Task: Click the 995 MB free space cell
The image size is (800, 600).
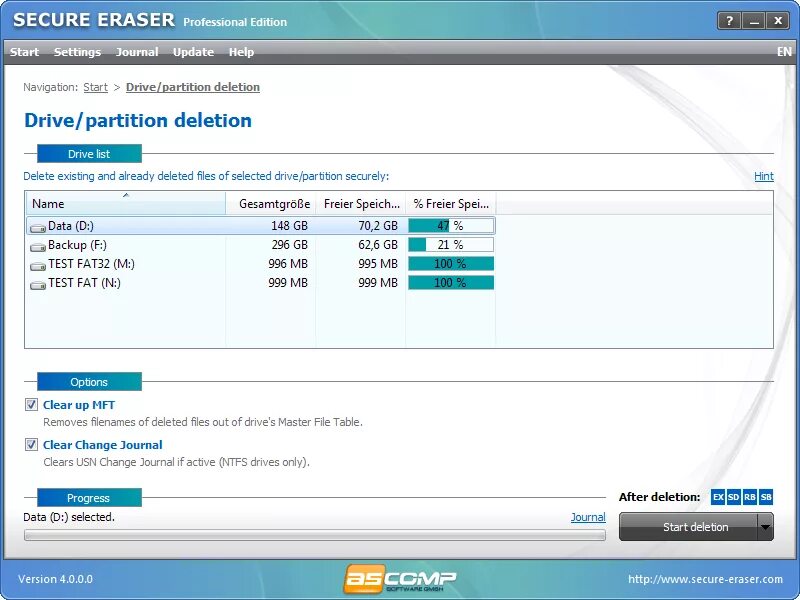Action: (x=378, y=264)
